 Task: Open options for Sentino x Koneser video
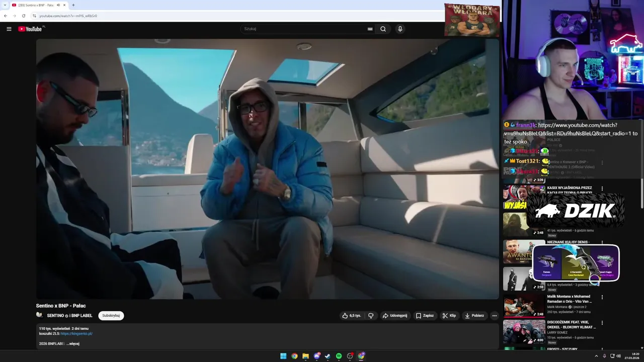(x=602, y=162)
